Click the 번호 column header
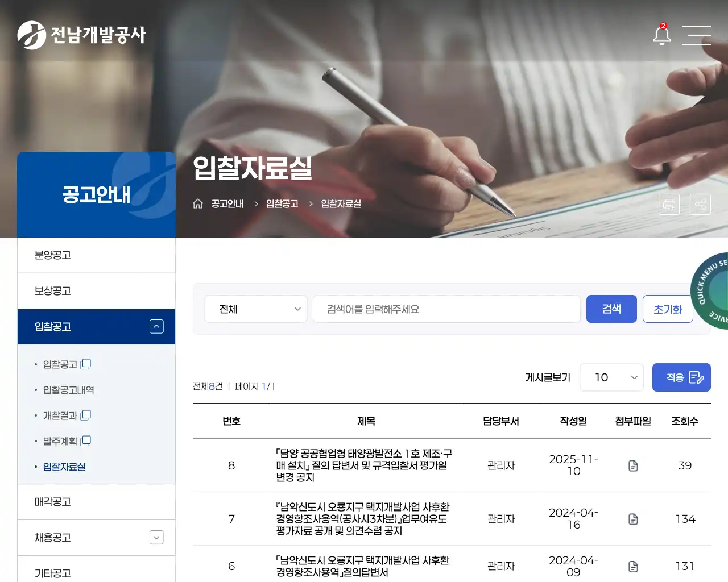Screen dimensions: 728x582 231,421
